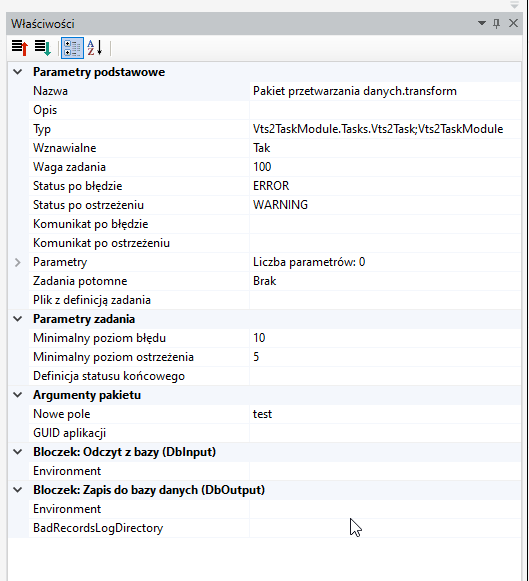529x581 pixels.
Task: Edit the Nazwa value field
Action: coord(385,91)
